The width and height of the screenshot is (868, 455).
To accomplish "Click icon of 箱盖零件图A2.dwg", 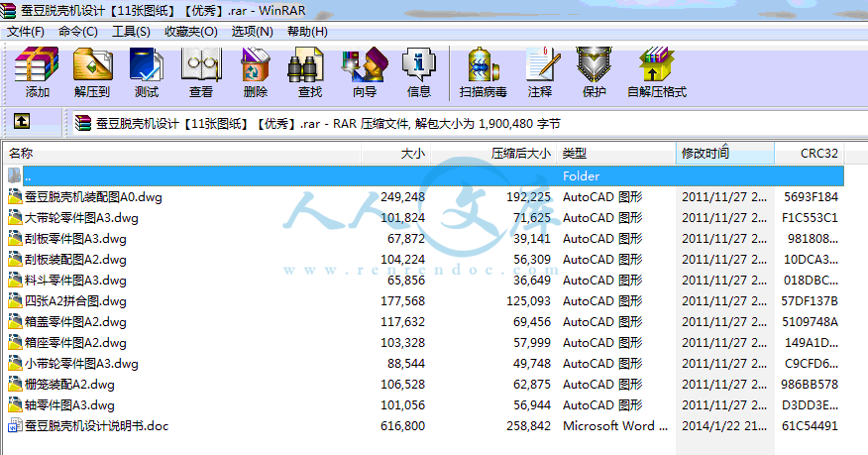I will pyautogui.click(x=15, y=321).
